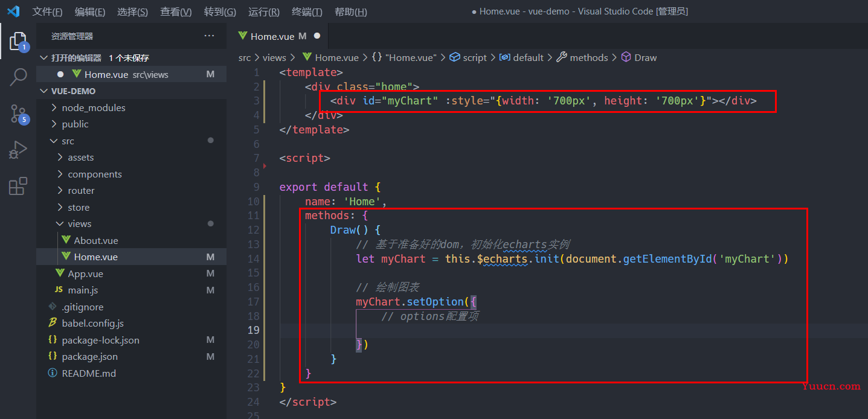Click the script cube icon in breadcrumb
Viewport: 868px width, 419px height.
click(455, 57)
